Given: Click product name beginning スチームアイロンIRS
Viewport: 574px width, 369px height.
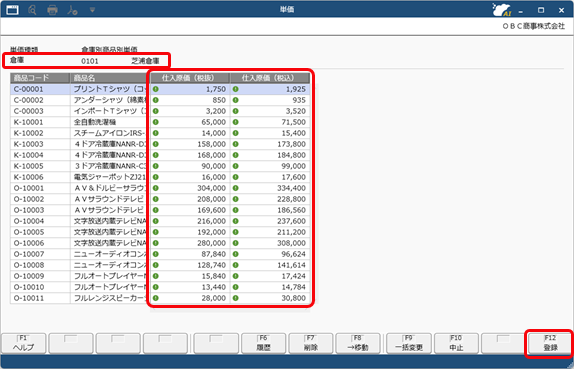Looking at the screenshot, I should click(x=110, y=133).
